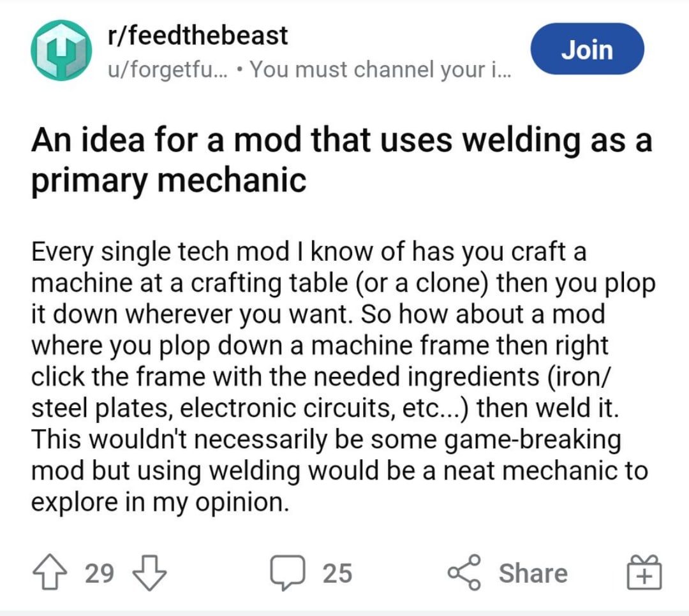Open post title about welding mod

coord(342,160)
